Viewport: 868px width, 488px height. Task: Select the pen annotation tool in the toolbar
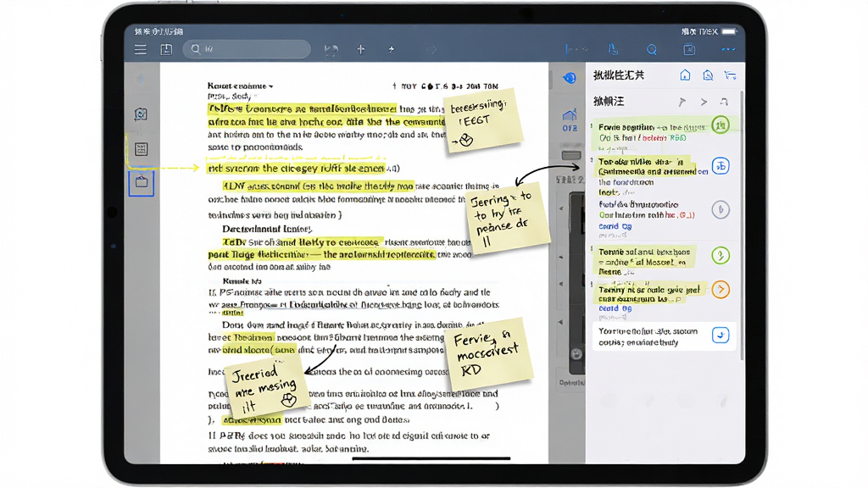[613, 49]
